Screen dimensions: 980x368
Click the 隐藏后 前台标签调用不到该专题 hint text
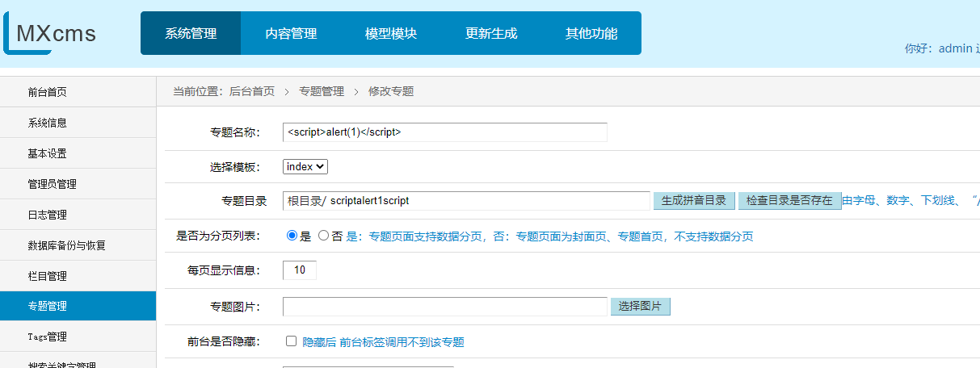[x=383, y=342]
